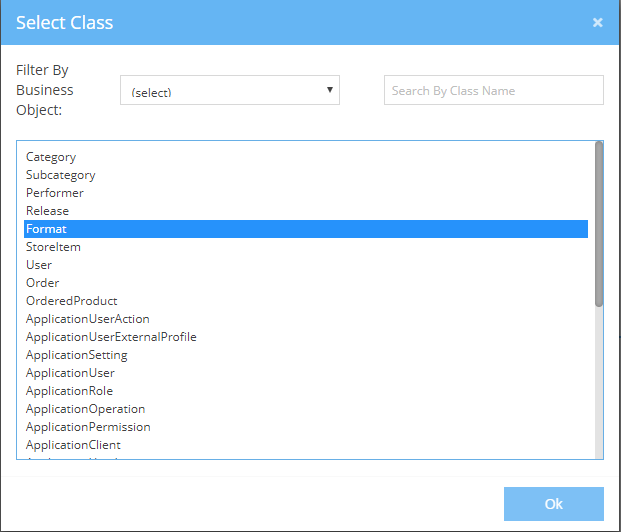Pick the Release class
This screenshot has width=621, height=532.
tap(48, 211)
